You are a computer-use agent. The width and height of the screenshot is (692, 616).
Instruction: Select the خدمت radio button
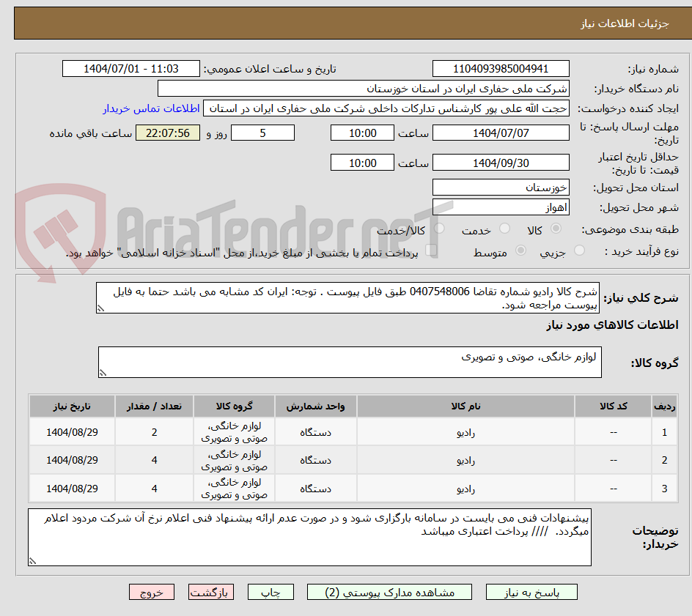(x=505, y=228)
